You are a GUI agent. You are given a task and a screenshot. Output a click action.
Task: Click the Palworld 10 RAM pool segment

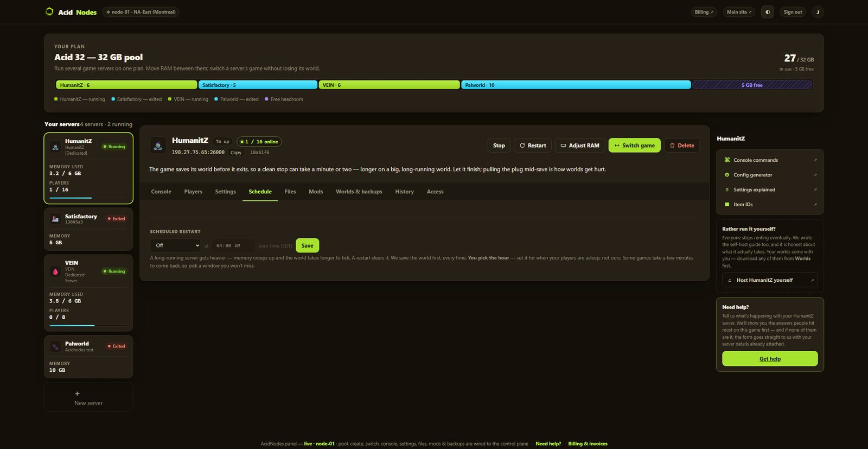tap(576, 85)
